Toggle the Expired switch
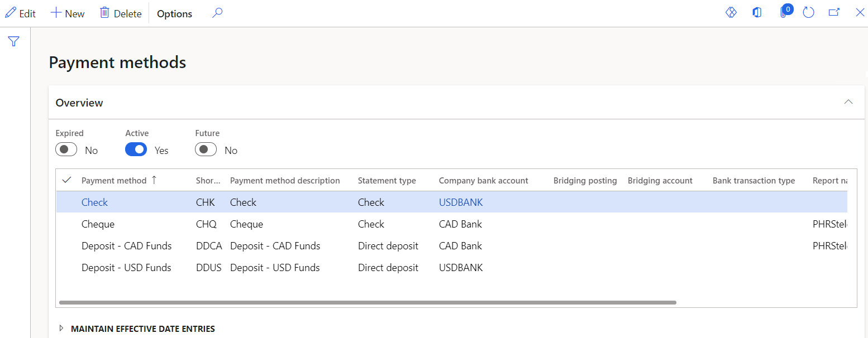The height and width of the screenshot is (338, 868). (x=66, y=149)
